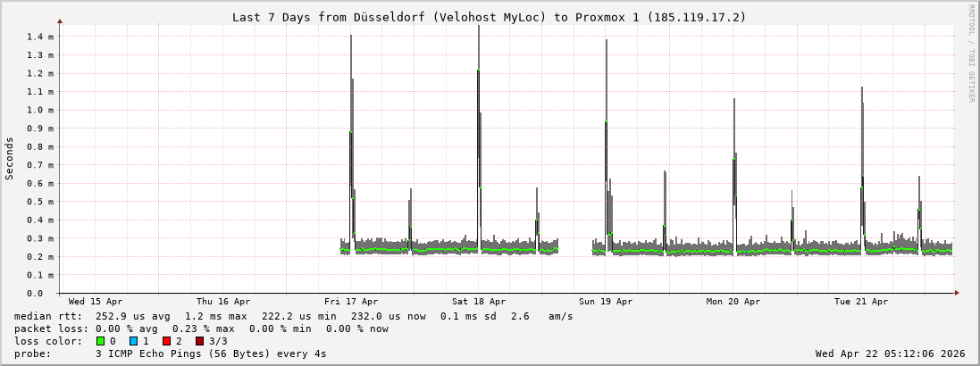
Task: Click the red arrowhead atop the y-axis
Action: [x=60, y=21]
